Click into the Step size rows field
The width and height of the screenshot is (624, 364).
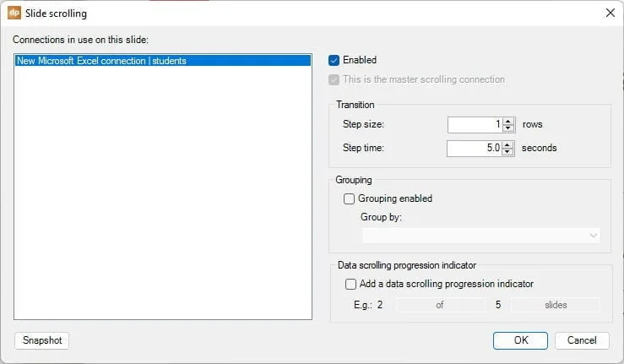(x=475, y=125)
